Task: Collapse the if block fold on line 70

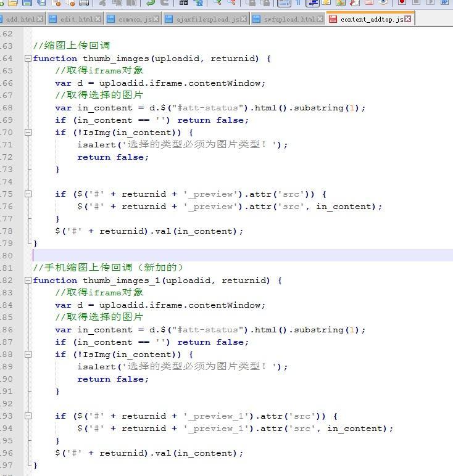Action: pos(28,133)
